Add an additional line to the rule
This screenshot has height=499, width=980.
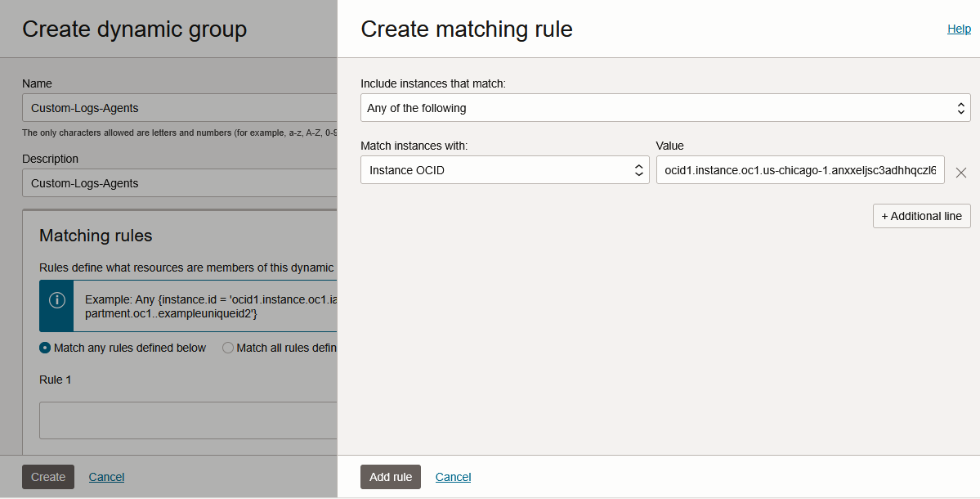pyautogui.click(x=921, y=216)
